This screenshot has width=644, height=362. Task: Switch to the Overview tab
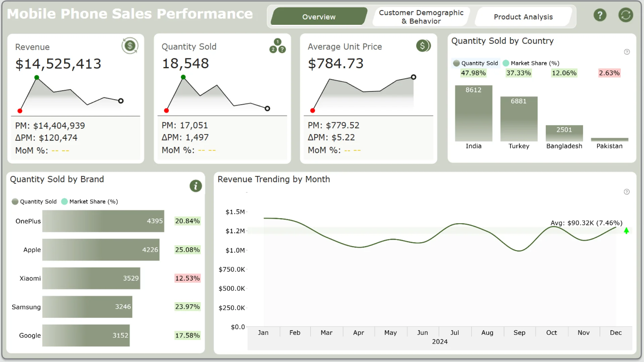(318, 17)
